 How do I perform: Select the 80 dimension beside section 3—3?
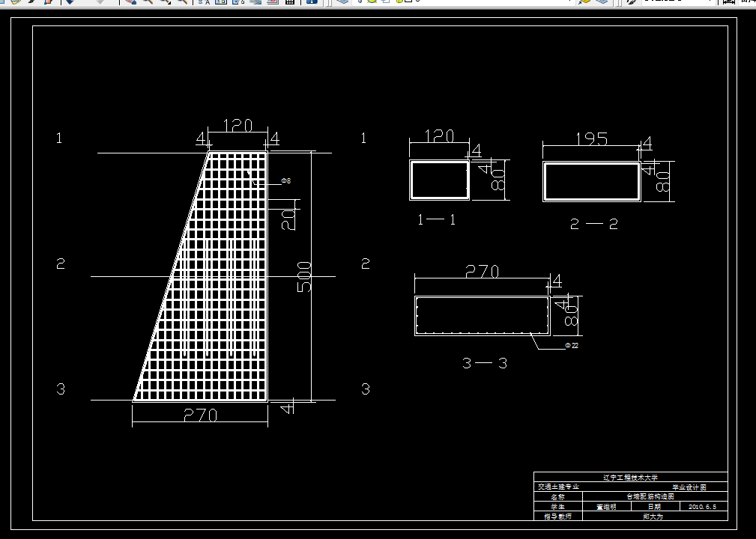[x=571, y=315]
